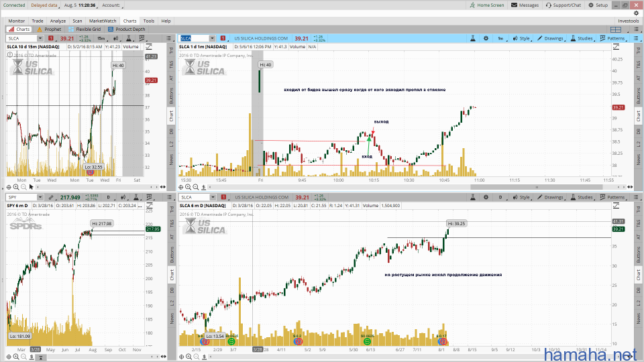Image resolution: width=644 pixels, height=362 pixels.
Task: Open the list menu icon of the top-left chart
Action: [x=169, y=38]
